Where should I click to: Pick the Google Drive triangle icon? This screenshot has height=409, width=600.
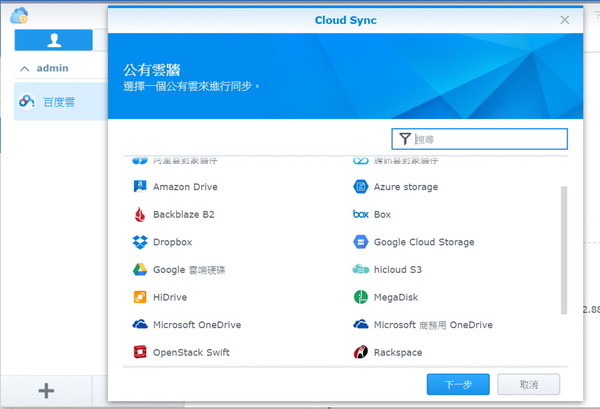[140, 270]
